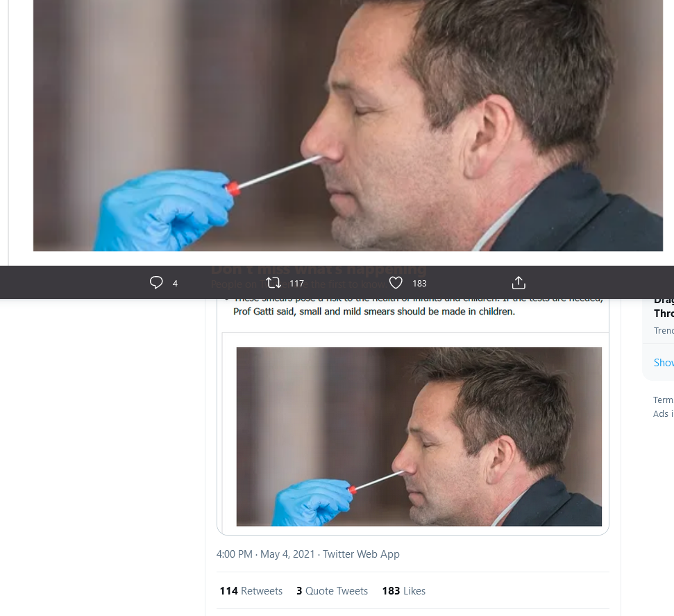Open the Terms footer link

pyautogui.click(x=664, y=400)
